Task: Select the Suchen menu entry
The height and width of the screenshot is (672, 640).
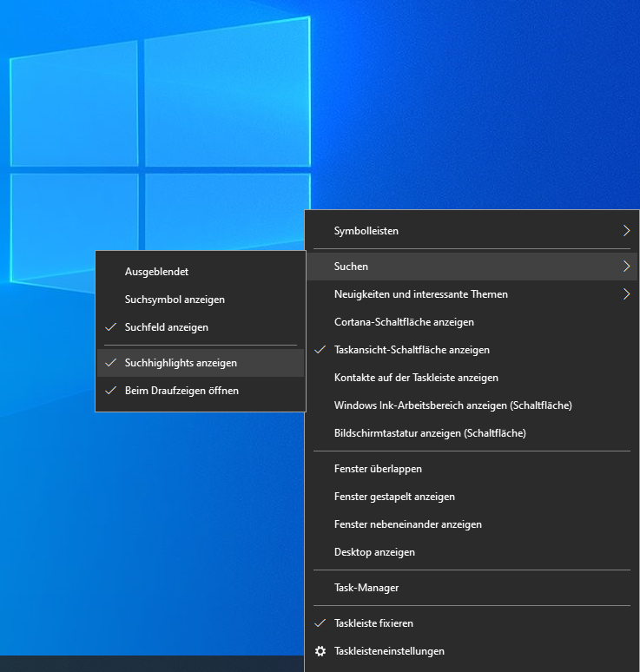Action: 472,267
